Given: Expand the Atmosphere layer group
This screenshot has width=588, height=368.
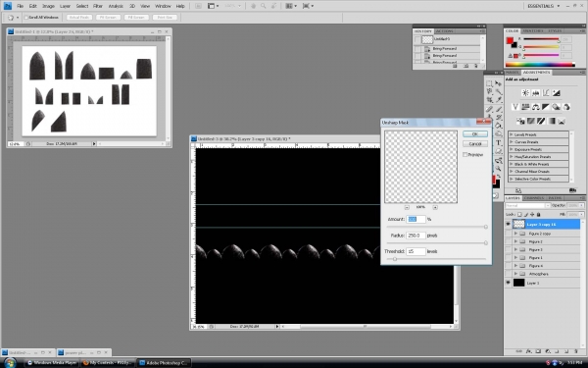Looking at the screenshot, I should (x=516, y=274).
